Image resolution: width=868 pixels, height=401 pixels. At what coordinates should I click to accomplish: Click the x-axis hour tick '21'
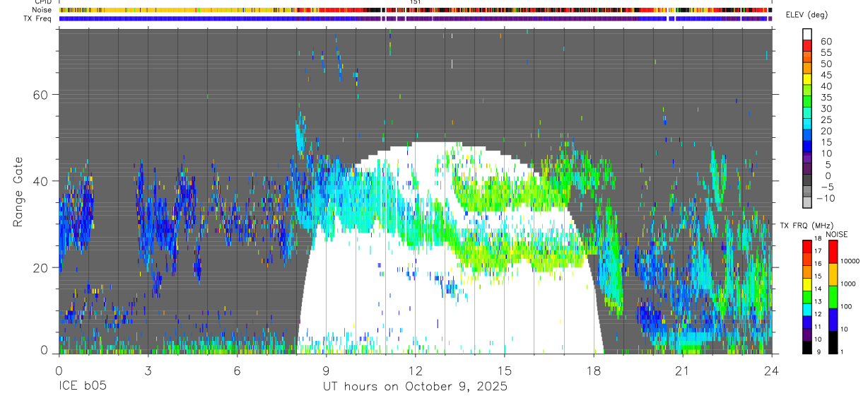pos(682,371)
